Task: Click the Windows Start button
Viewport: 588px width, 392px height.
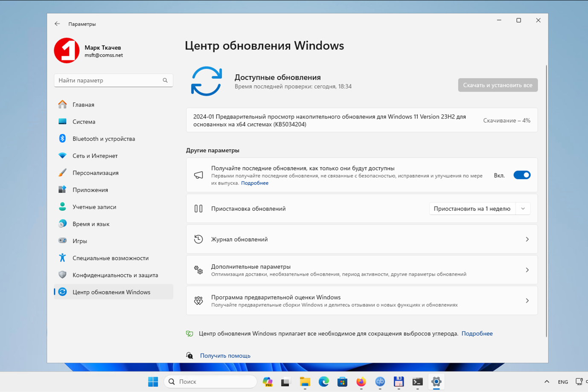Action: coord(153,382)
